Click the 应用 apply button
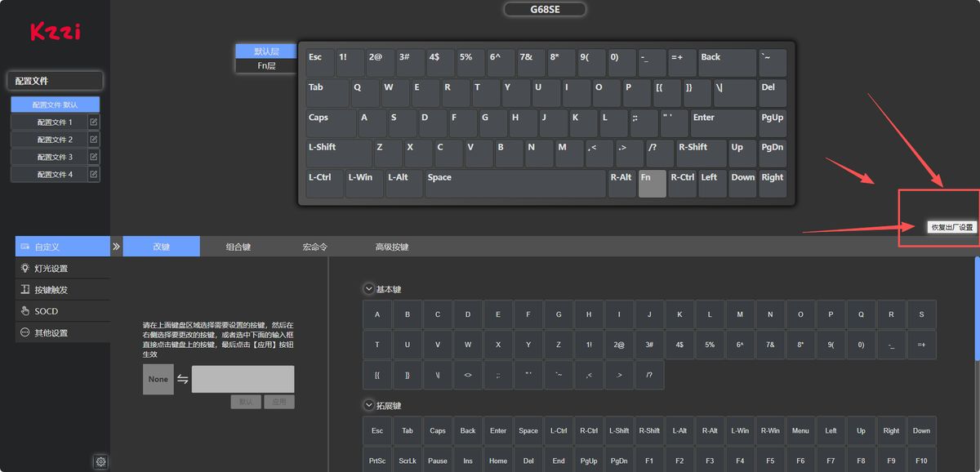Screen dimensions: 980x472 279,402
